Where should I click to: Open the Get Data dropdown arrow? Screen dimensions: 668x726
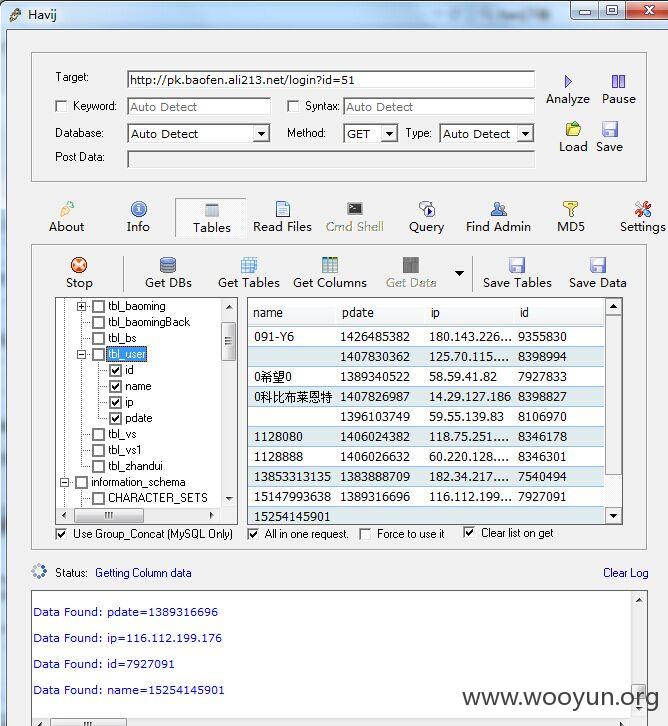click(459, 274)
